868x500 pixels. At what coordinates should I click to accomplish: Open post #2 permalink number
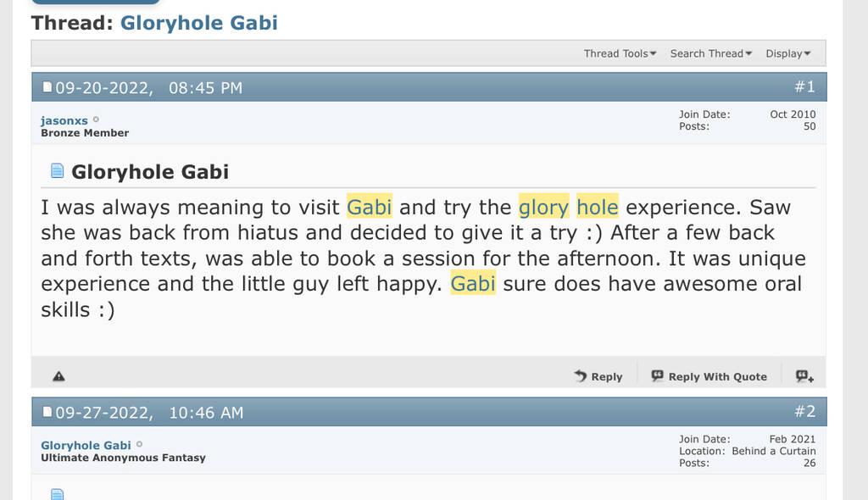pos(804,412)
